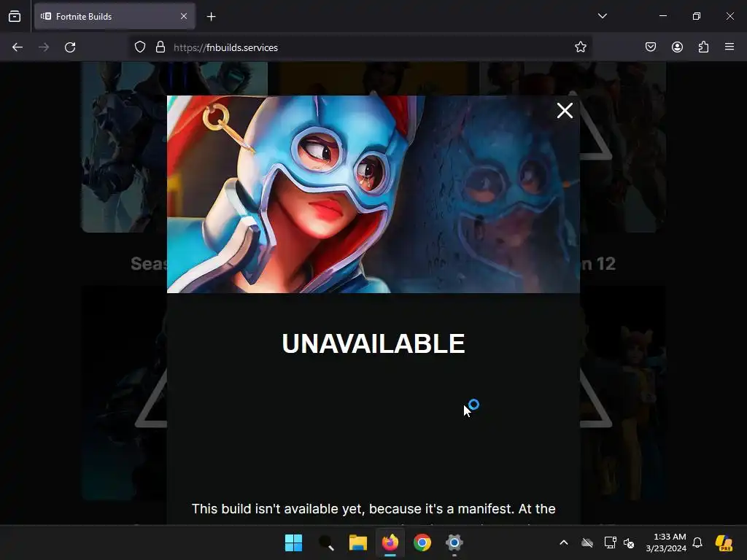Reload the current page
The image size is (747, 560).
(x=70, y=47)
